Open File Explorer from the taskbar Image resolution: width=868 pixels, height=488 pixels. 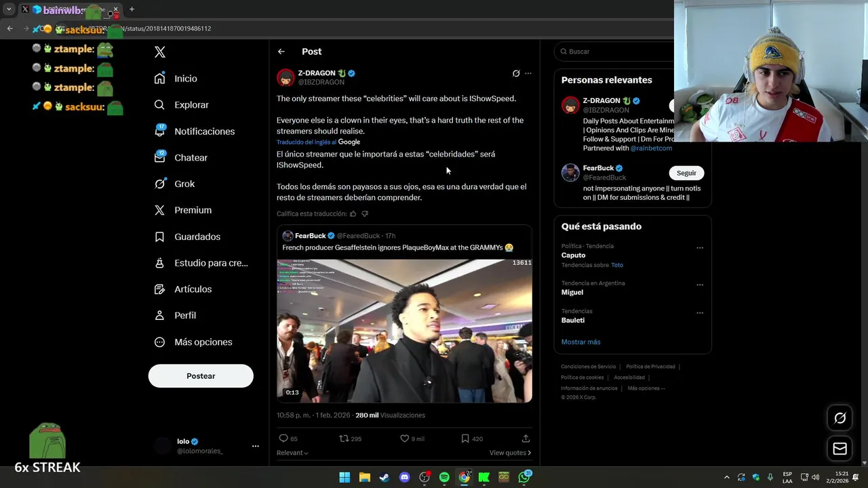pos(364,477)
